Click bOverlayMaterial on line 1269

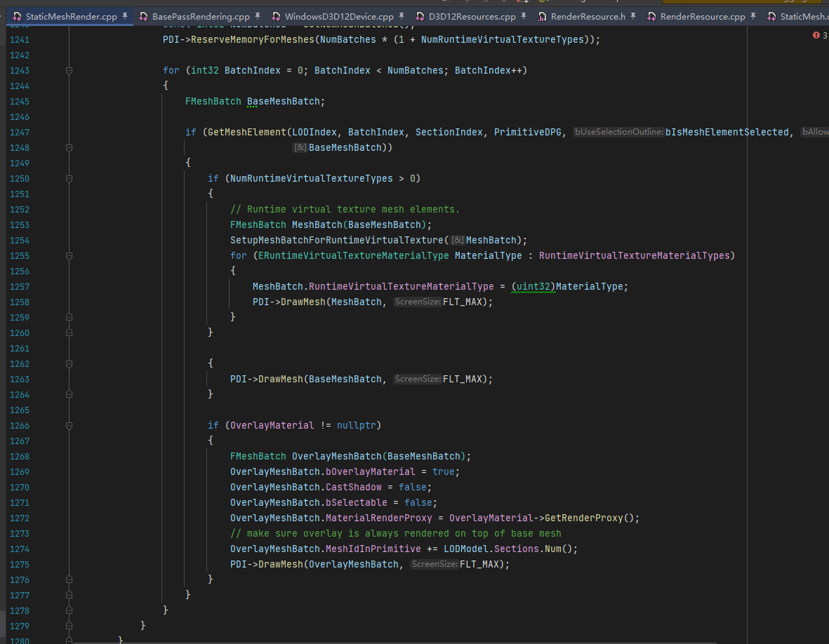point(370,471)
